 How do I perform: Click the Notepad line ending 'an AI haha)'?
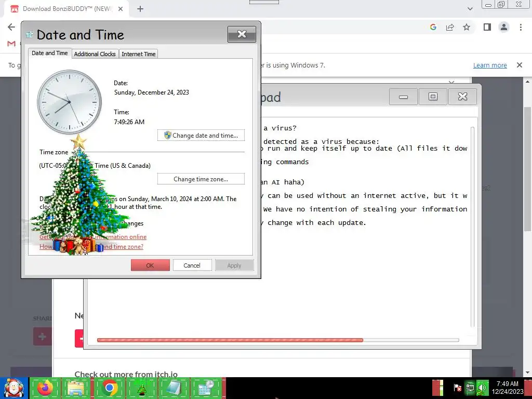pyautogui.click(x=282, y=182)
